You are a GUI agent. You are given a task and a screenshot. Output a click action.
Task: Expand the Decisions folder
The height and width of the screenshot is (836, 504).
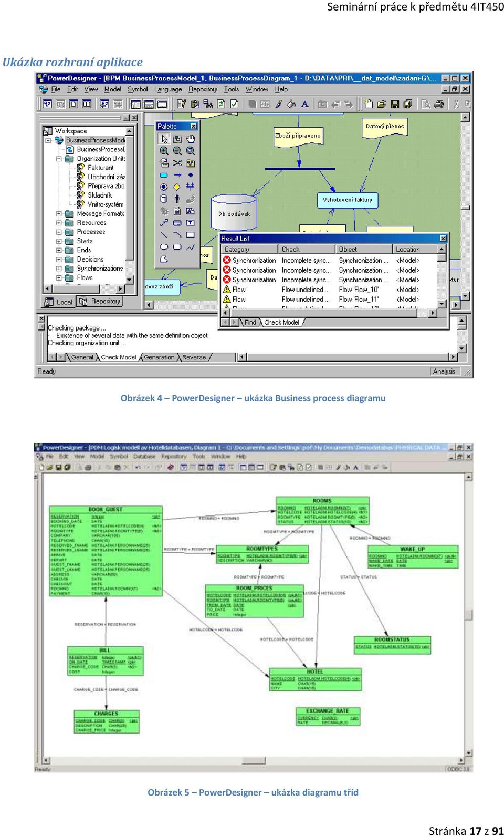59,260
